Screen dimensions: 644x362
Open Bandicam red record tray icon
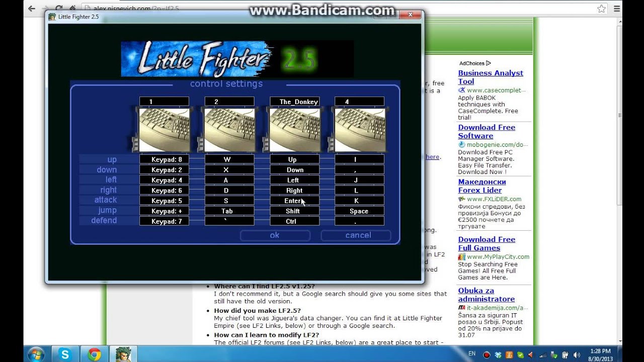(487, 355)
